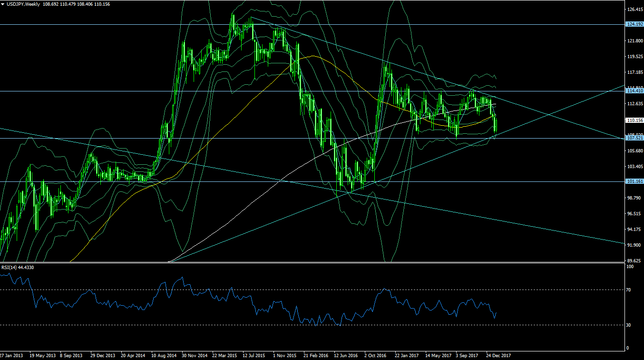Select the 107.521 support level price tag
Viewport: 644px width, 360px height.
pyautogui.click(x=635, y=138)
